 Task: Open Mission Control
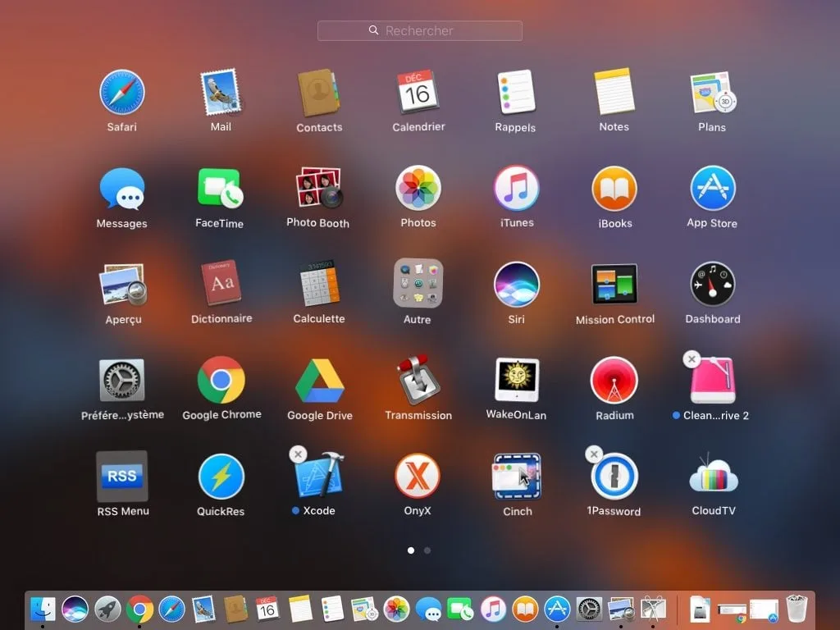click(x=614, y=284)
